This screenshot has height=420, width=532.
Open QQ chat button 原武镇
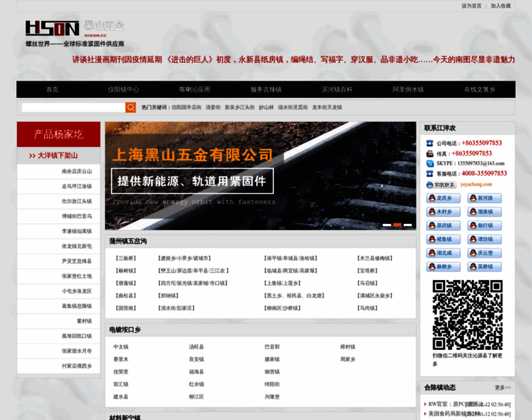coord(443,225)
